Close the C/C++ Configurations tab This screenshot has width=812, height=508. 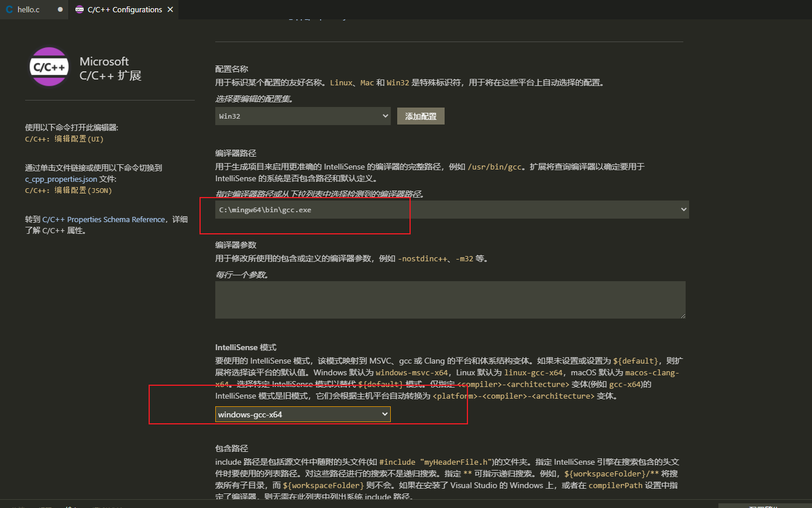coord(170,9)
